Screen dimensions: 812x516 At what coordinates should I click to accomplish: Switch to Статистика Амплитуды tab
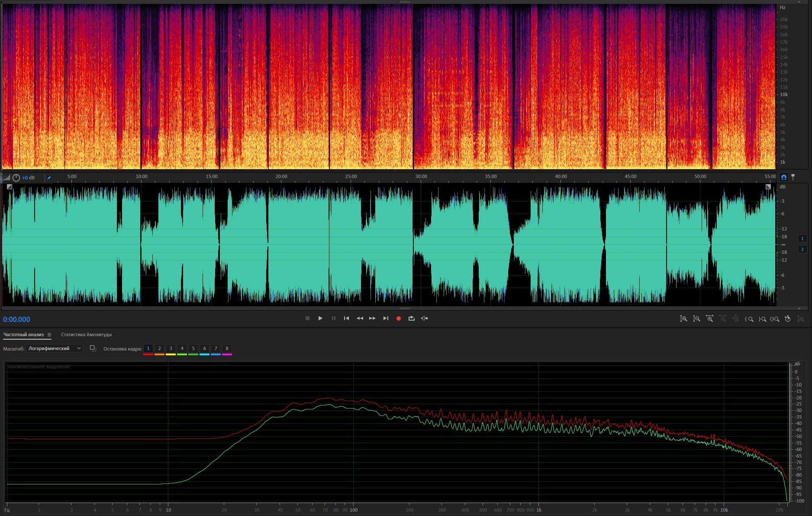86,334
